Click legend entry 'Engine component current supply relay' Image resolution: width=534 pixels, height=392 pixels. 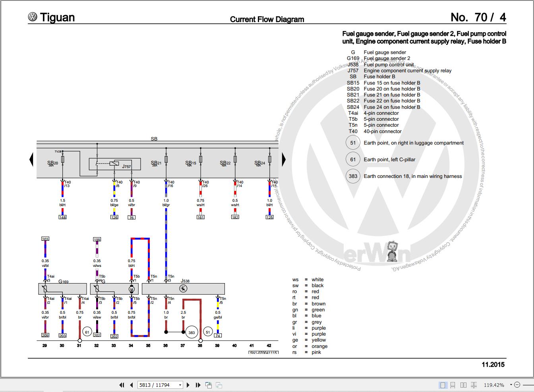tap(408, 71)
